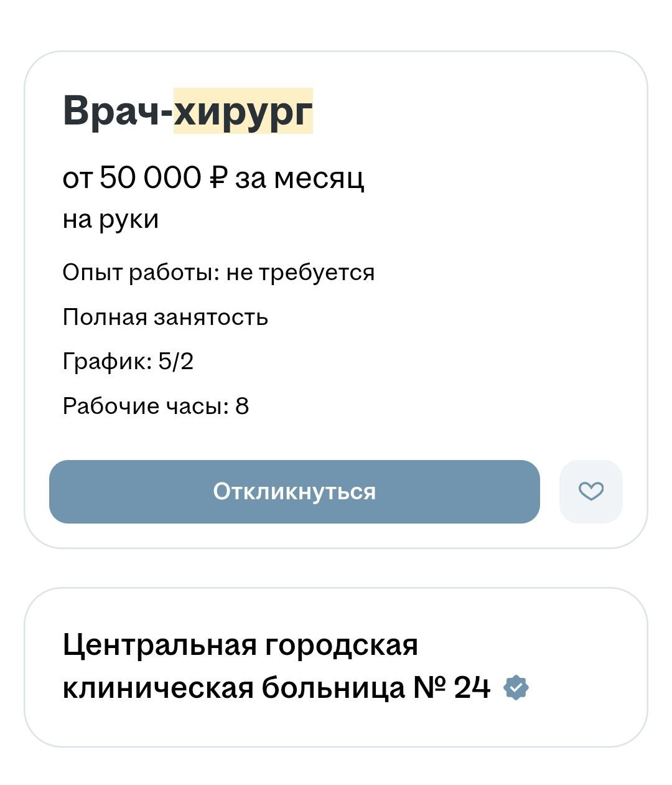This screenshot has height=785, width=672.
Task: Click the "Рабочие часы" label
Action: click(x=143, y=407)
